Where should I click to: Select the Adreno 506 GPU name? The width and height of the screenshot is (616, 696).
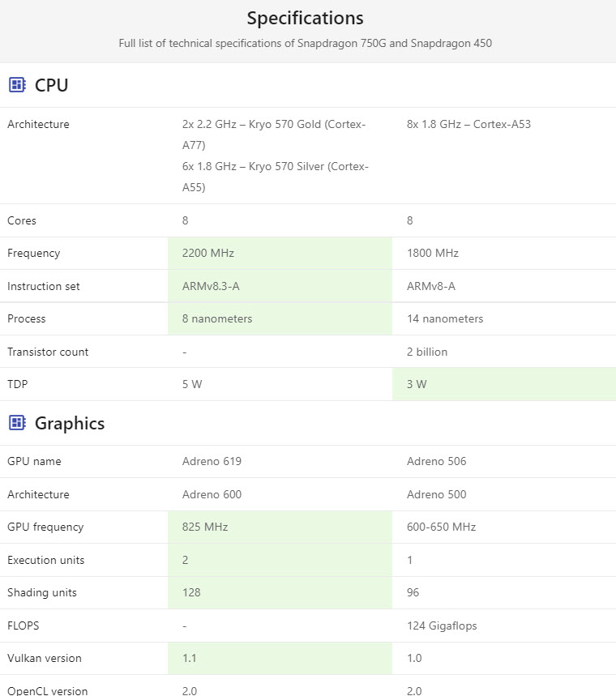(x=437, y=461)
